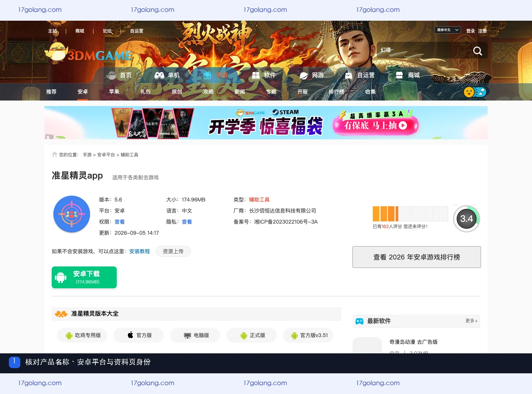Click the 版本大全 section icon
Image resolution: width=532 pixels, height=394 pixels.
click(x=61, y=314)
